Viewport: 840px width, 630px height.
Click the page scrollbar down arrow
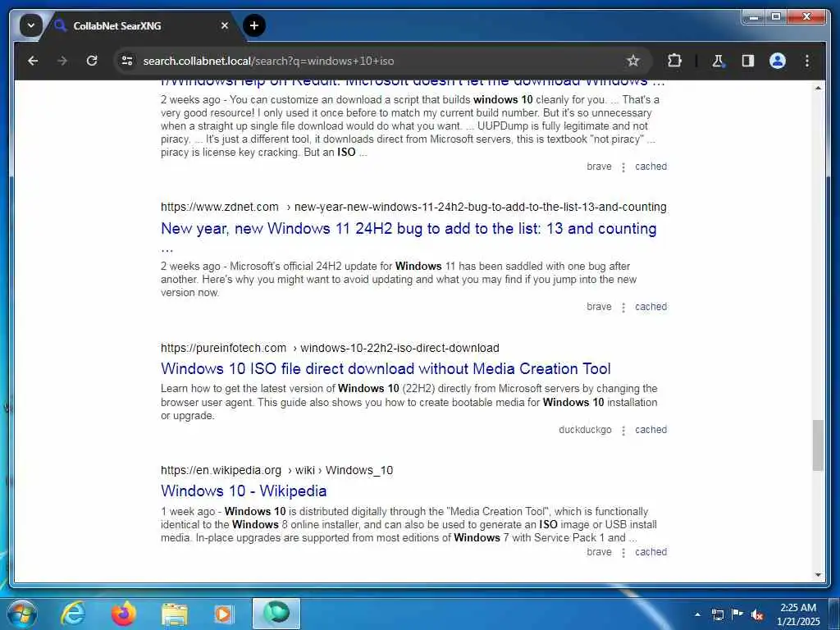click(x=818, y=575)
